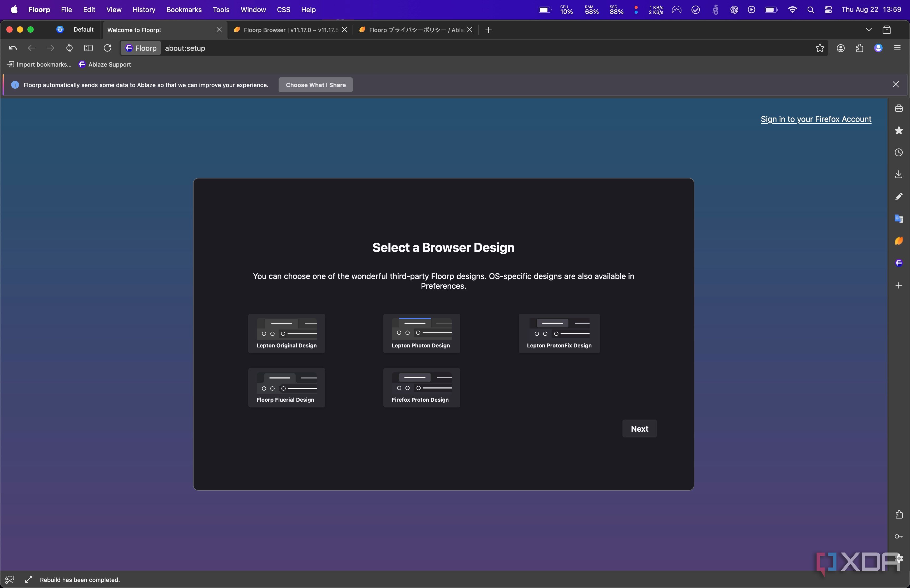910x588 pixels.
Task: Open the top panel icon in the right sidebar
Action: (899, 108)
